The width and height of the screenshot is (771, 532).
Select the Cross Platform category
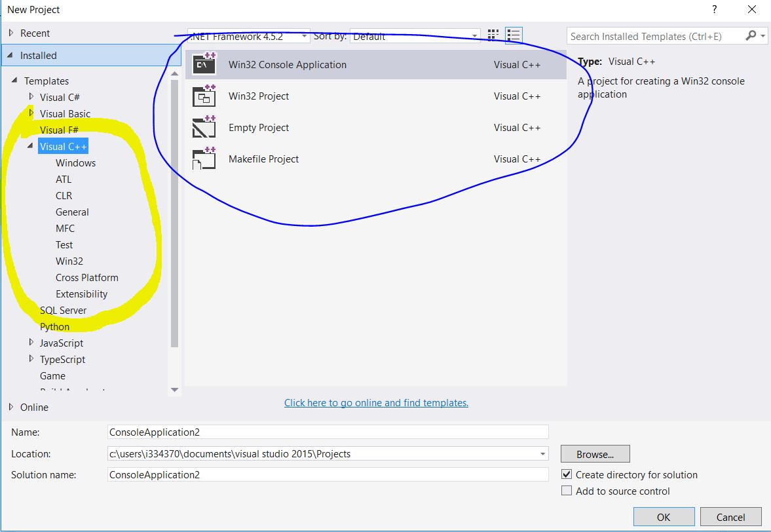(86, 277)
